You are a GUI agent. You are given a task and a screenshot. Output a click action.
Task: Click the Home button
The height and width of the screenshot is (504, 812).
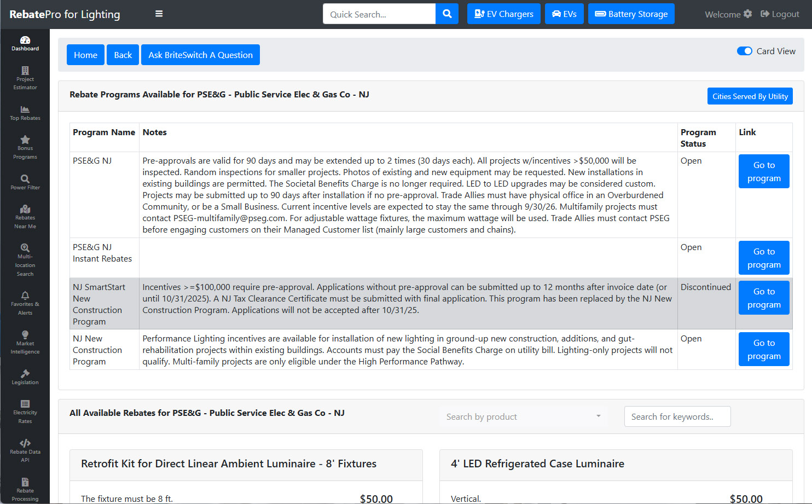coord(85,55)
